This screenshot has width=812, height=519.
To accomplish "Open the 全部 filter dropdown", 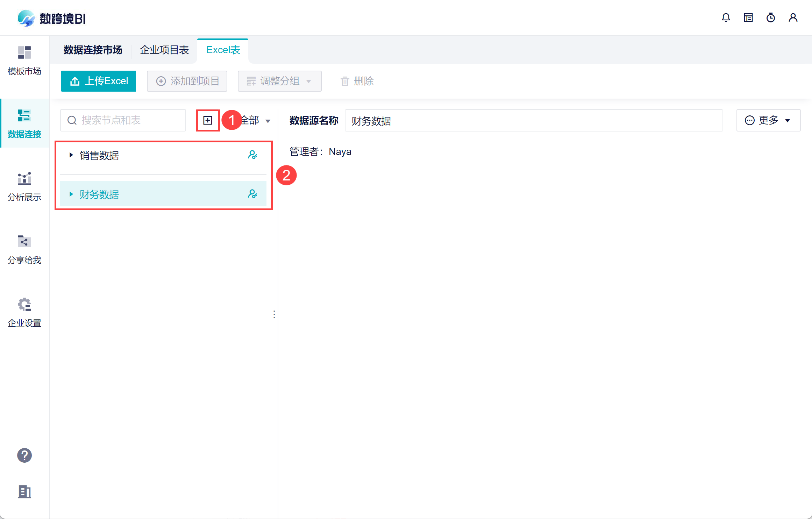I will [256, 121].
